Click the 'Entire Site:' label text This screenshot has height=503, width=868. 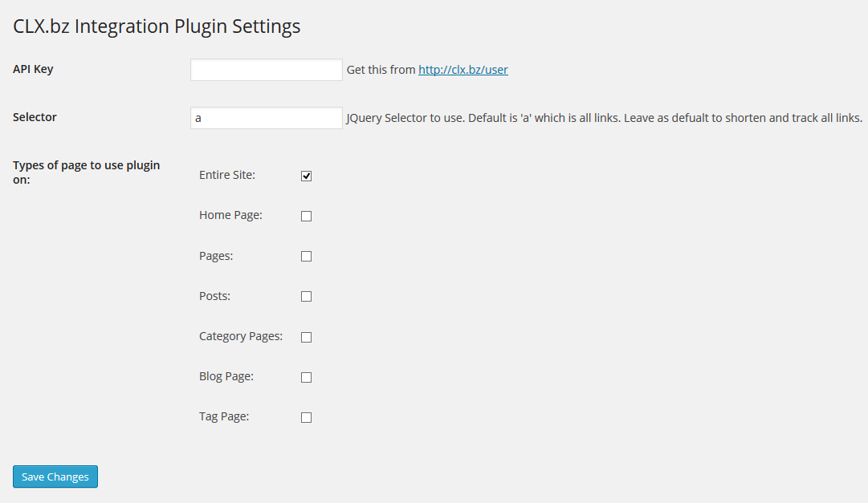coord(227,175)
